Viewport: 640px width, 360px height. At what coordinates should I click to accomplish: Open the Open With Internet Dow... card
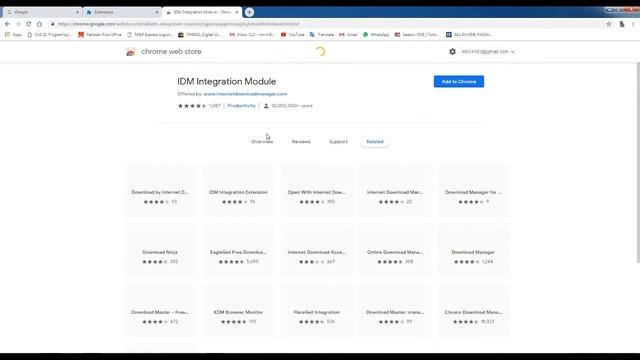tap(317, 190)
